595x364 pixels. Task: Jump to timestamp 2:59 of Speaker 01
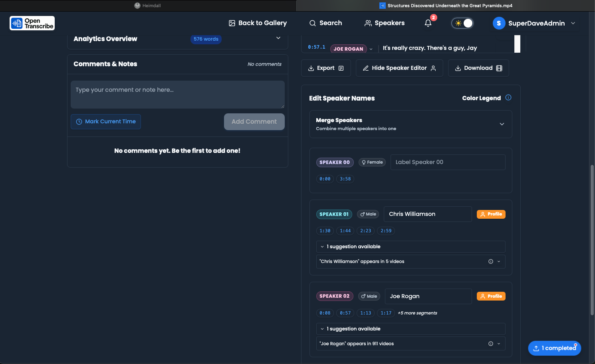386,231
